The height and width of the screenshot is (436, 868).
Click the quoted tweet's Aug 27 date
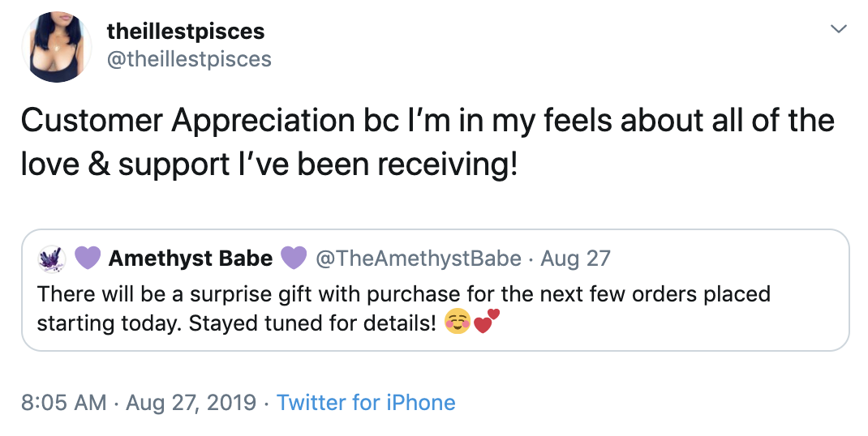tap(576, 259)
